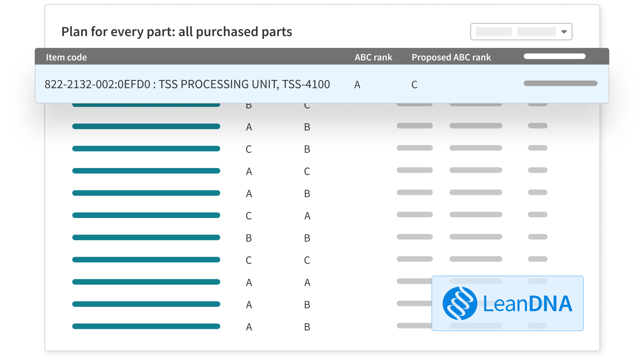Click the ABC rank column header
644x361 pixels.
[373, 57]
